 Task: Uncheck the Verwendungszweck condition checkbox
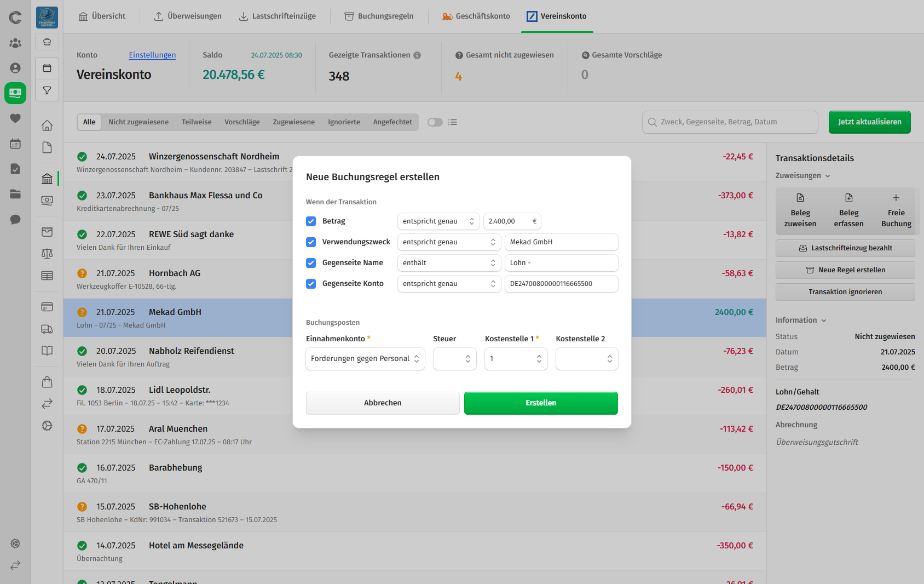(x=311, y=242)
